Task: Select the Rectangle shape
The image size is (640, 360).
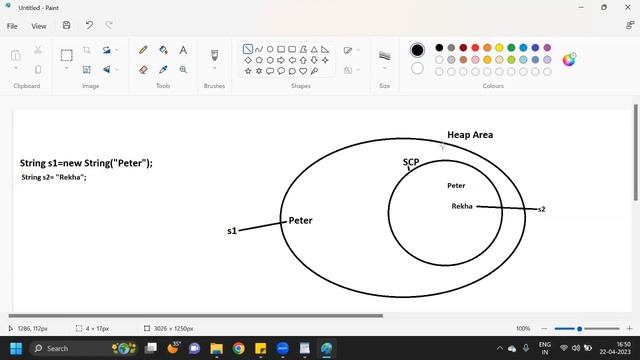Action: point(281,49)
